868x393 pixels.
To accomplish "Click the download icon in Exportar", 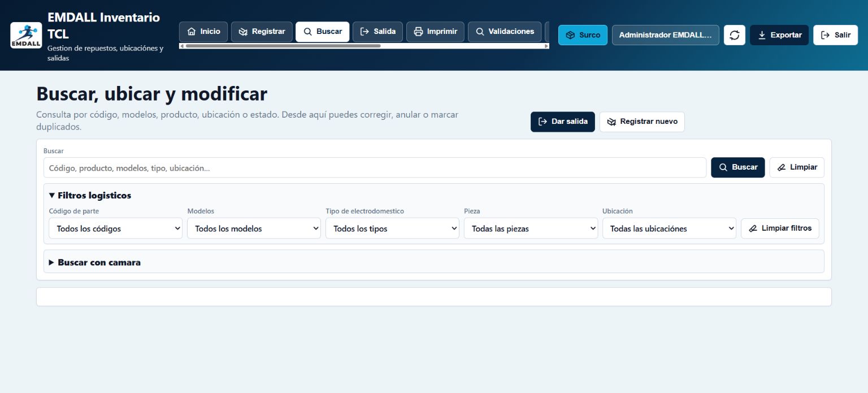I will click(x=762, y=35).
